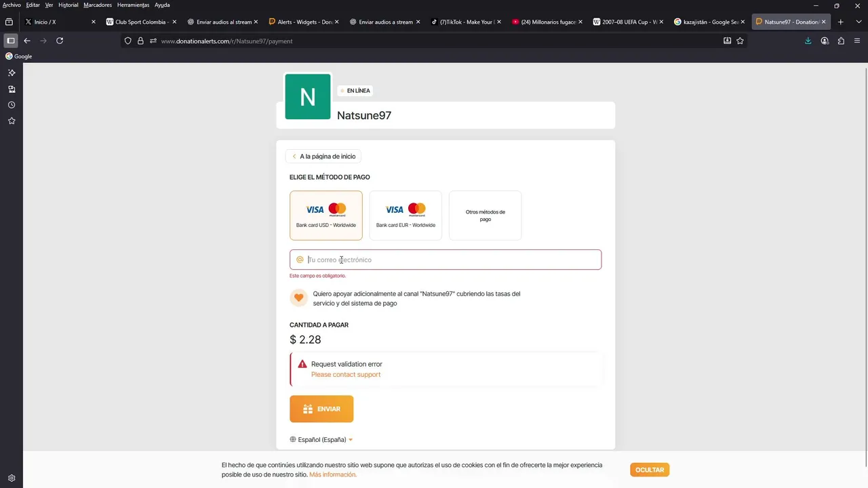Select Bank card EUR - Worldwide
The image size is (868, 488).
pyautogui.click(x=406, y=215)
